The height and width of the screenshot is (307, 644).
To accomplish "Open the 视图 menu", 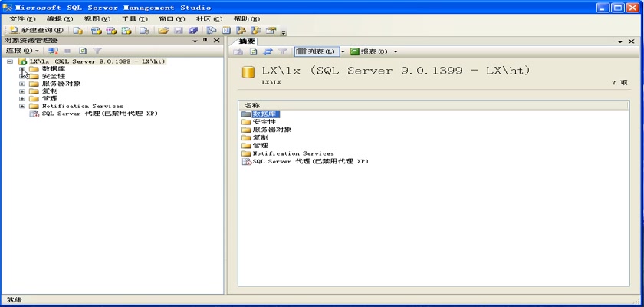I will pos(97,19).
